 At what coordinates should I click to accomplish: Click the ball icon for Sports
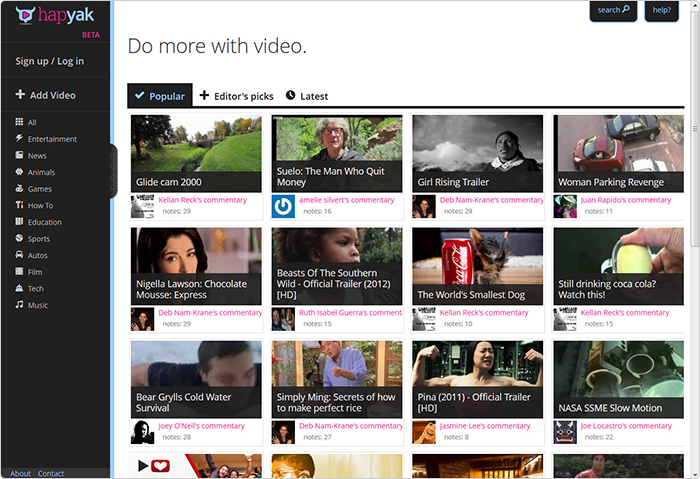[19, 238]
